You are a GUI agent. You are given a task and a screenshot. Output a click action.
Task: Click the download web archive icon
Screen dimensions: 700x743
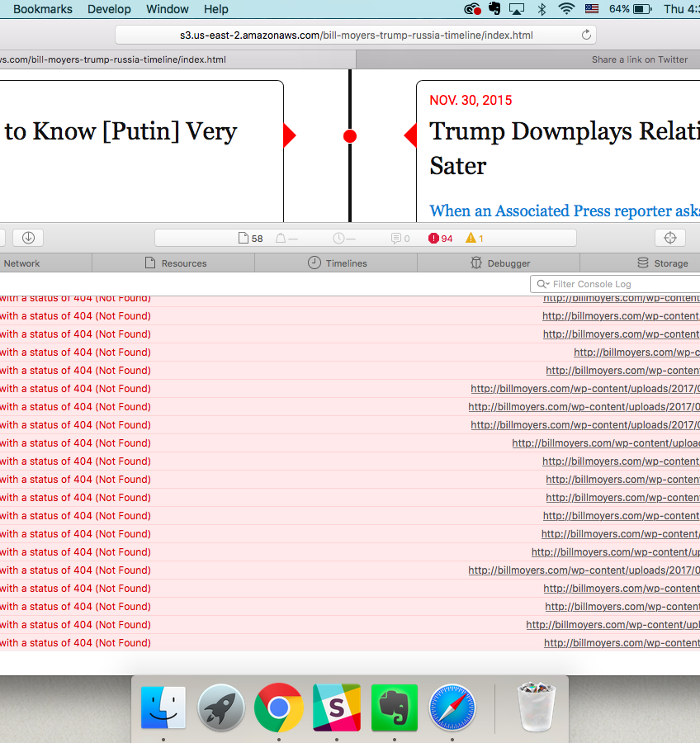point(28,238)
